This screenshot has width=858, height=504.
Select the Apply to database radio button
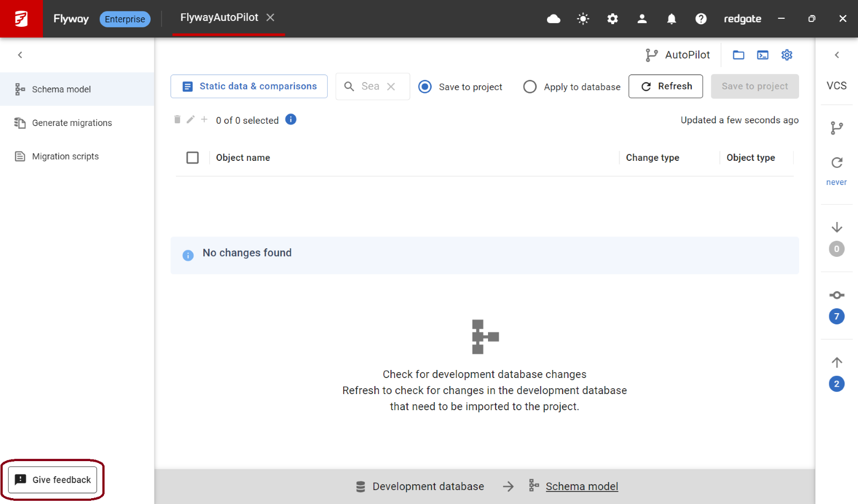[530, 87]
